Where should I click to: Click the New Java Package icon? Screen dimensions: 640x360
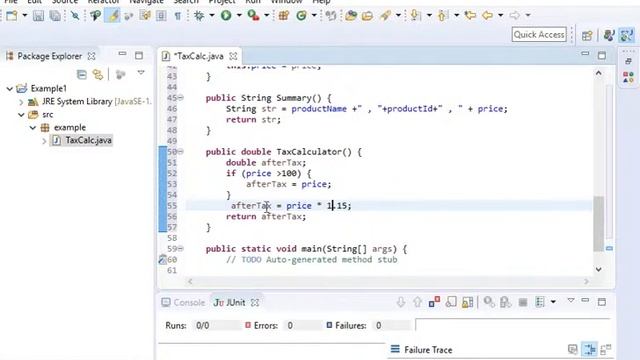pyautogui.click(x=284, y=16)
